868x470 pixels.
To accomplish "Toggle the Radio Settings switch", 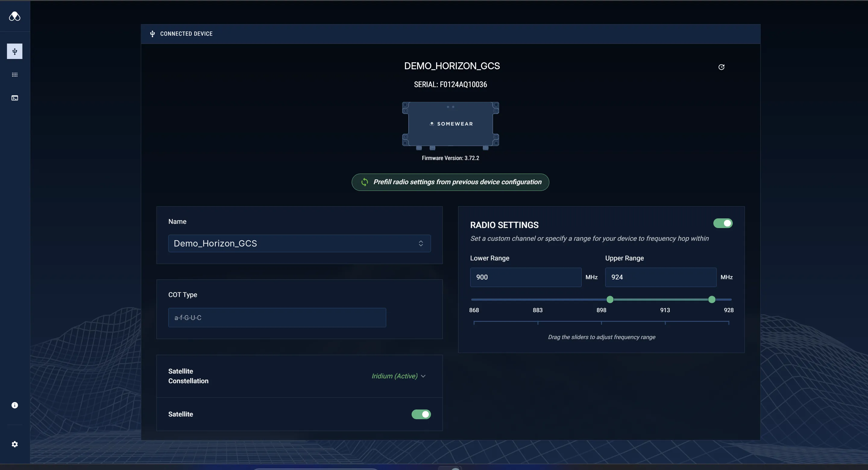I will pos(723,223).
